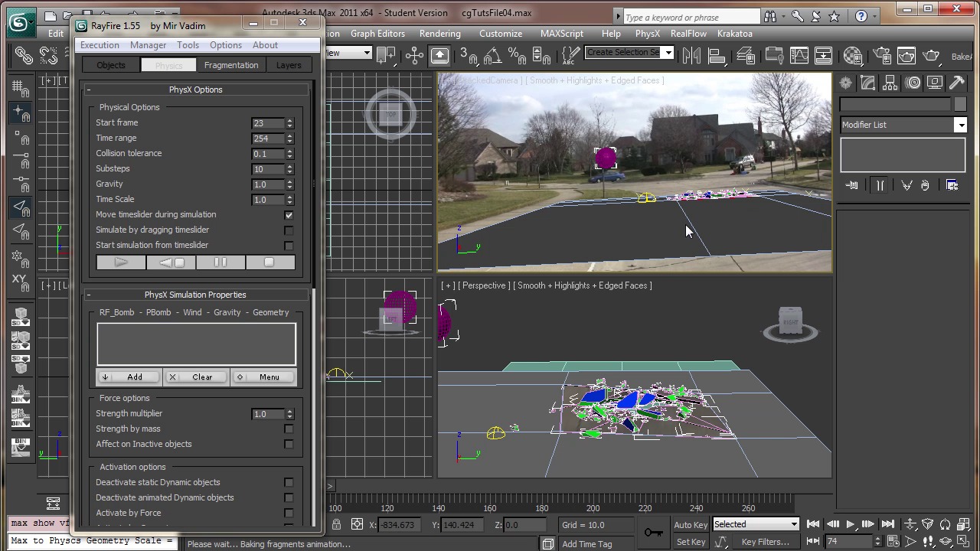Screen dimensions: 980x551
Task: Switch to the Display command panel tab
Action: coord(935,83)
